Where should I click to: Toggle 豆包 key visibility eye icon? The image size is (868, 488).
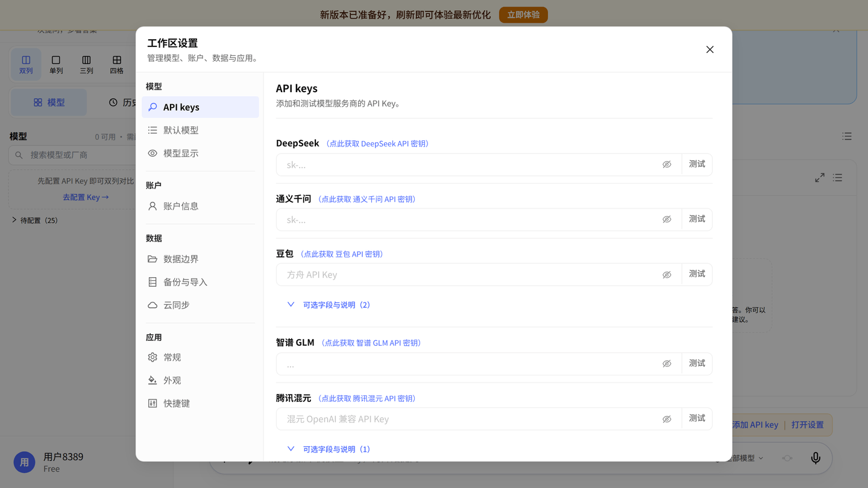667,275
